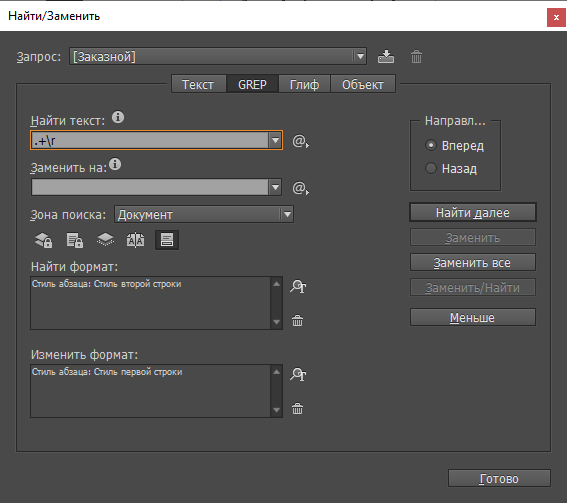The height and width of the screenshot is (503, 567).
Task: Delete the query using the top trash icon
Action: point(416,57)
